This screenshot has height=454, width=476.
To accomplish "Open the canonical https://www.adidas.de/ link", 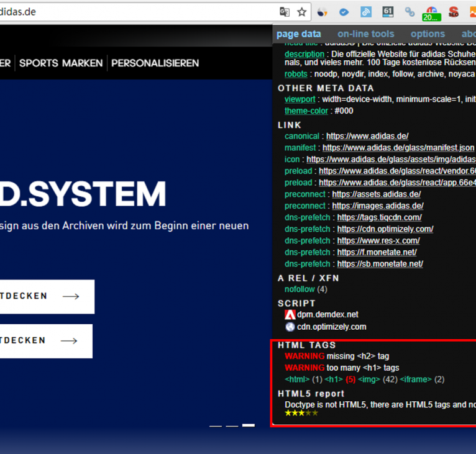I will click(367, 136).
